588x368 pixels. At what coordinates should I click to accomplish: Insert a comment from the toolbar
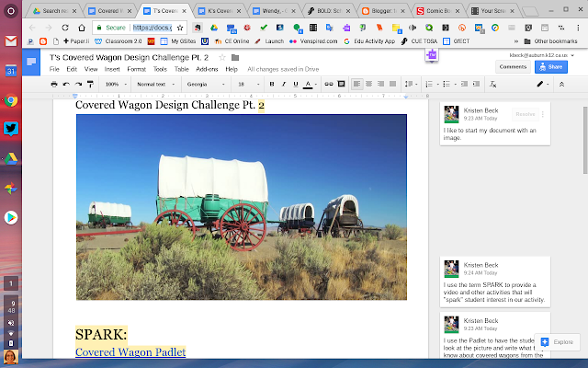click(341, 84)
